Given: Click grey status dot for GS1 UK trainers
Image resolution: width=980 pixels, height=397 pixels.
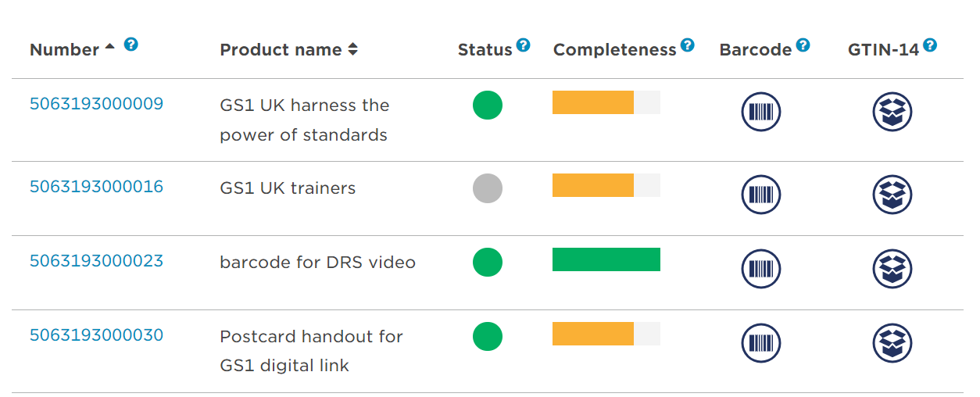Looking at the screenshot, I should click(x=488, y=188).
